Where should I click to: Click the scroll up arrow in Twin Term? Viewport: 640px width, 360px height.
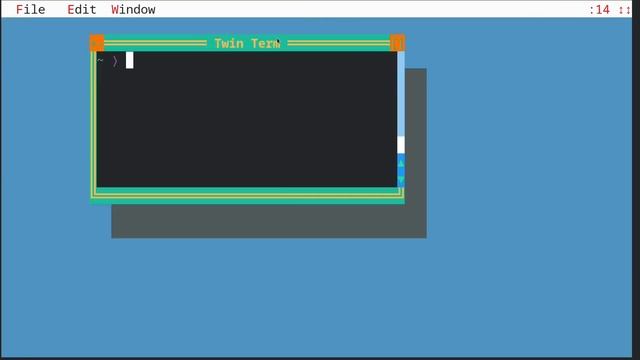coord(401,163)
